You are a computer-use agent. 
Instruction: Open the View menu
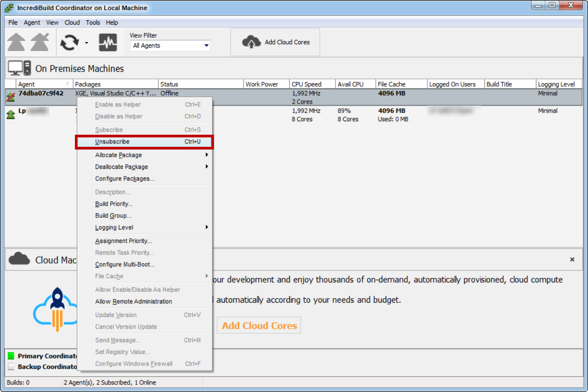52,22
